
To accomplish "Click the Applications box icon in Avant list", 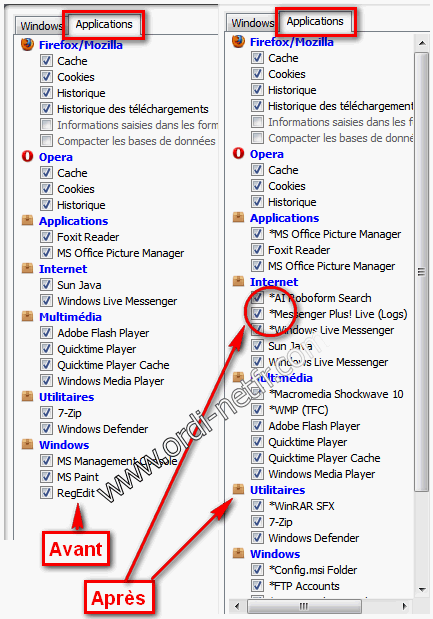I will coord(27,220).
